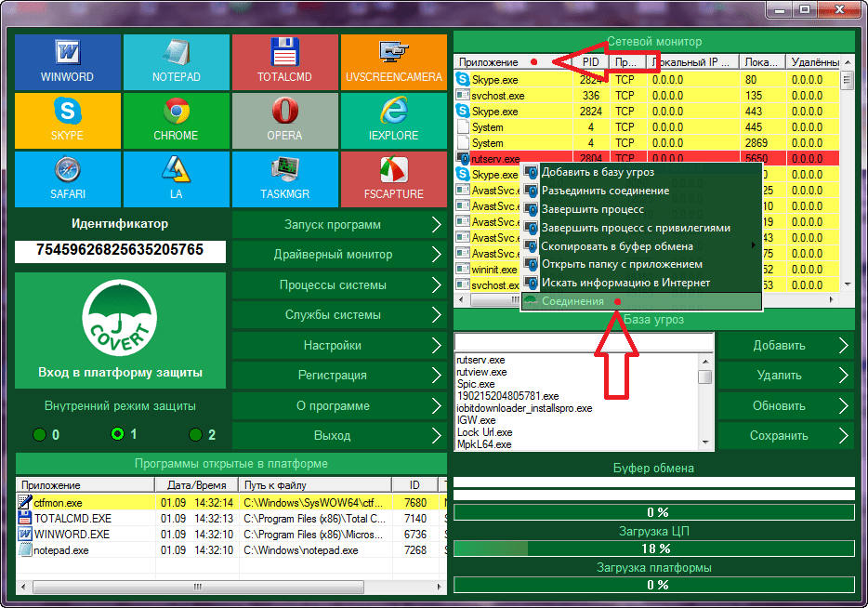
Task: Launch the CHROME tile
Action: (176, 121)
